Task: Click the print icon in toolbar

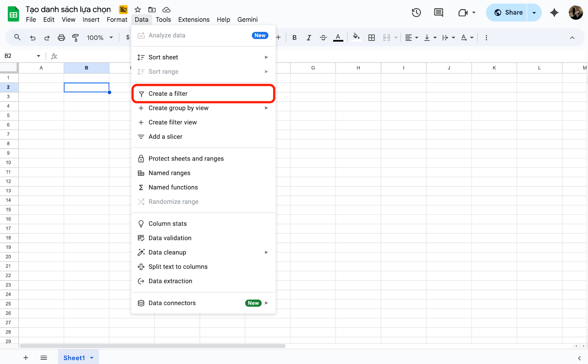Action: pos(61,37)
